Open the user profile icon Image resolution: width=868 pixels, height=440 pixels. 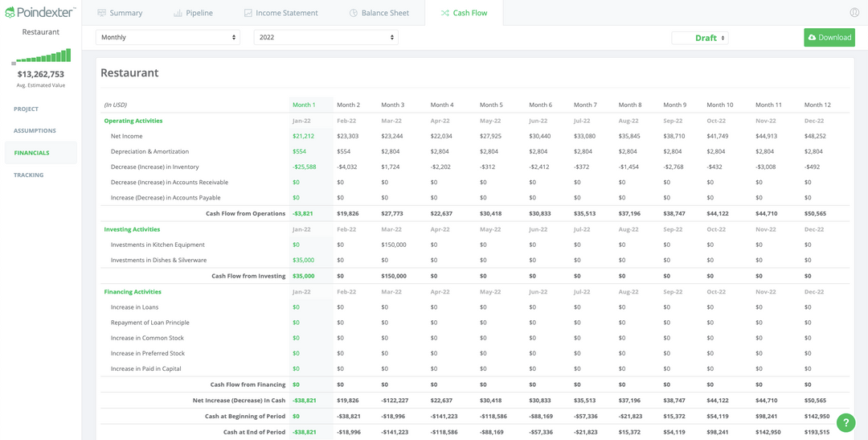tap(854, 13)
